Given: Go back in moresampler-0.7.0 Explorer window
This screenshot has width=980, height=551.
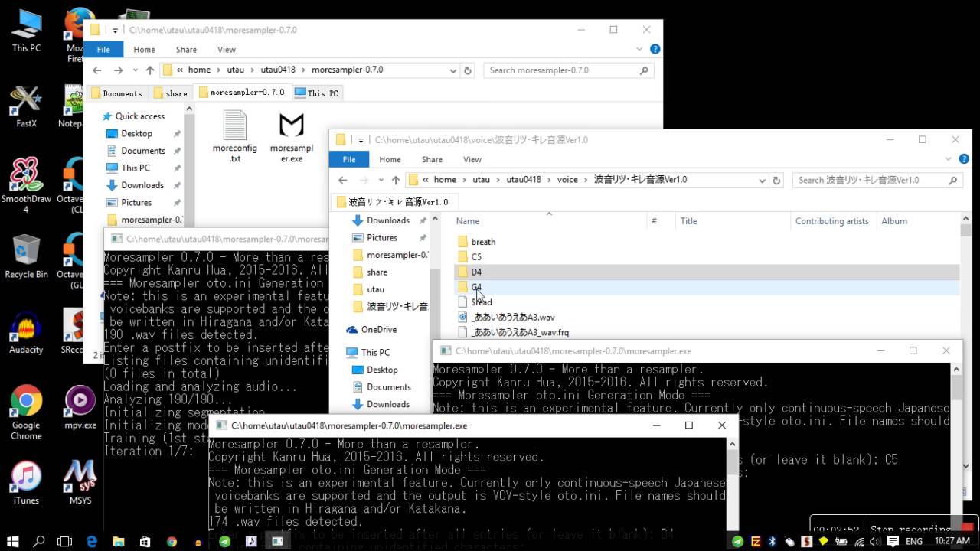Looking at the screenshot, I should 96,70.
